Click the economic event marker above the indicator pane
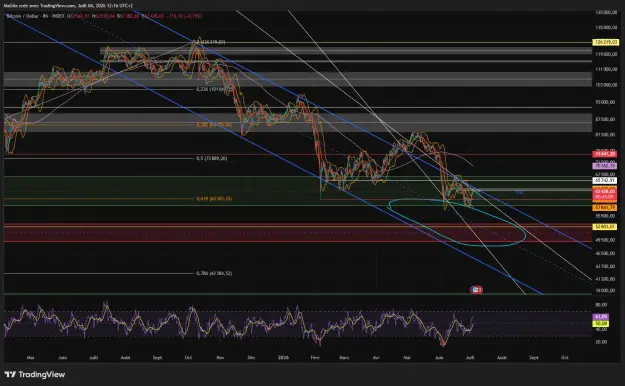Viewport: 625px width, 386px height. coord(476,290)
